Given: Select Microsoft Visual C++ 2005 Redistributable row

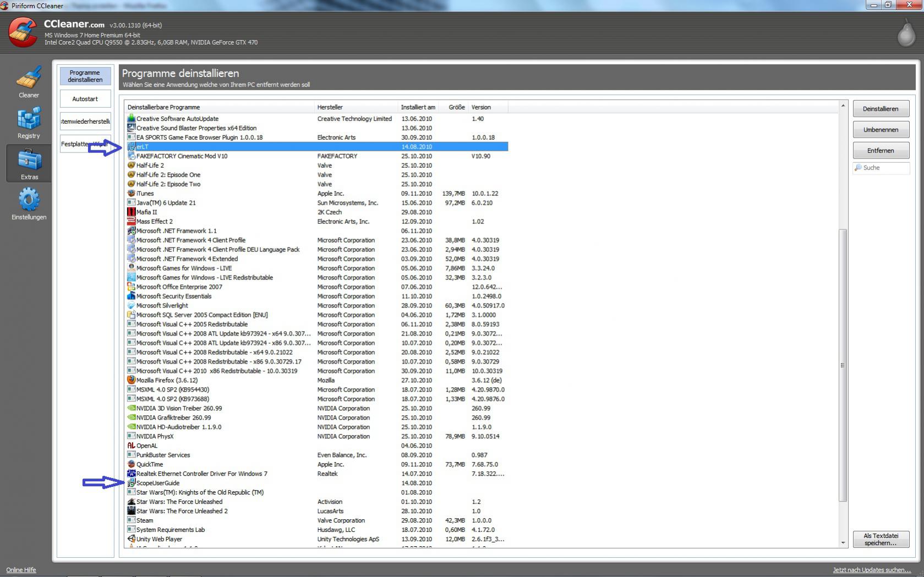Looking at the screenshot, I should [317, 325].
